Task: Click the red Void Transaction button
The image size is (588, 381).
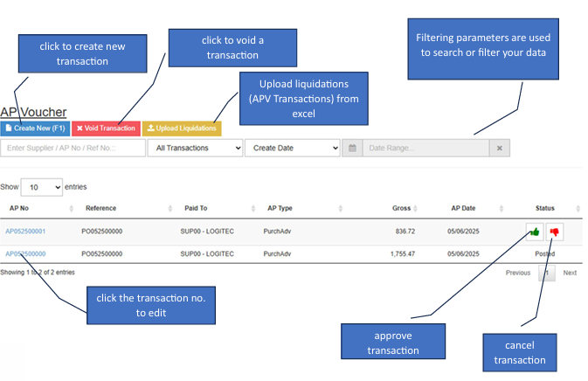Action: coord(106,128)
